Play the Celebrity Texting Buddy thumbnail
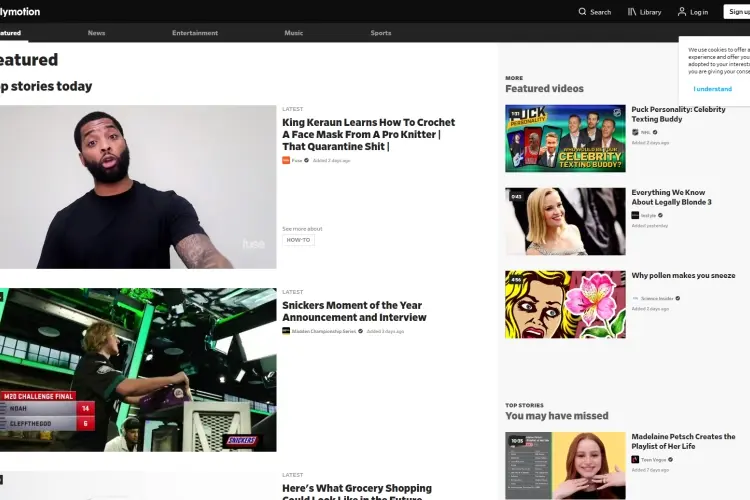The width and height of the screenshot is (750, 500). (x=565, y=138)
